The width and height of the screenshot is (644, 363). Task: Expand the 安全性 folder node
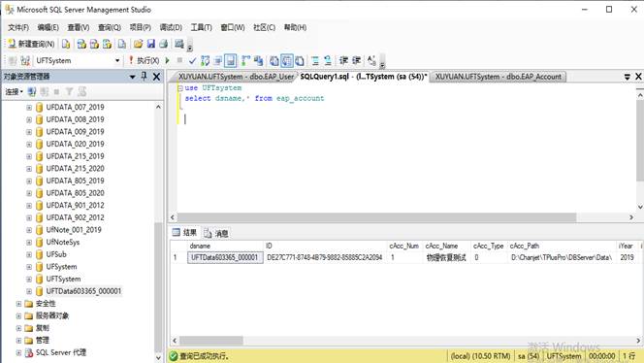click(x=18, y=304)
